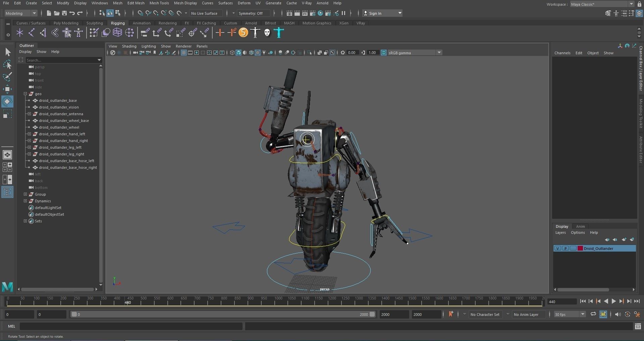Expand droid_outlander_hand_left node in Outliner

tap(29, 134)
